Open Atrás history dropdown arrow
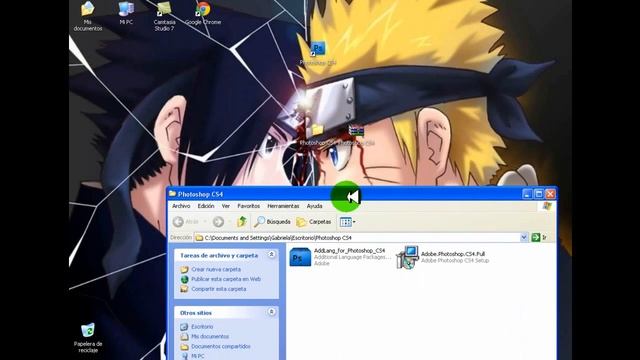 [205, 222]
